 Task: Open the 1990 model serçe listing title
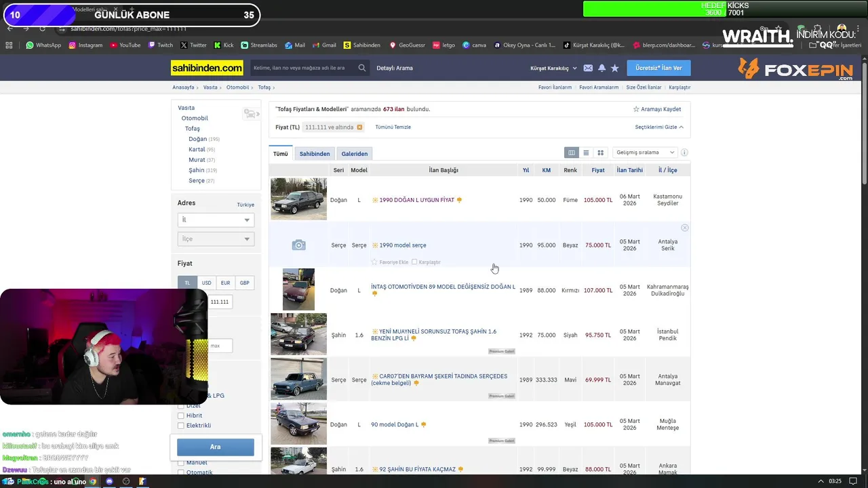(403, 245)
